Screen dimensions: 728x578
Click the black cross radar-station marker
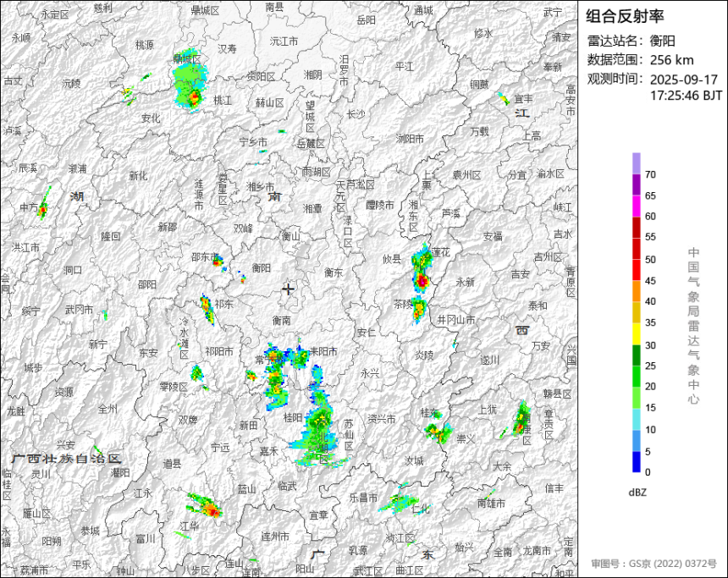pos(289,289)
